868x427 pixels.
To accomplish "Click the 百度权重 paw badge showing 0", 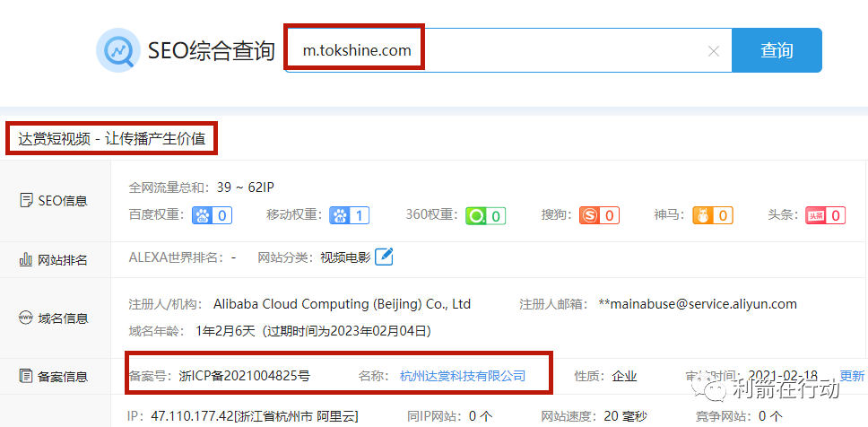I will tap(212, 215).
